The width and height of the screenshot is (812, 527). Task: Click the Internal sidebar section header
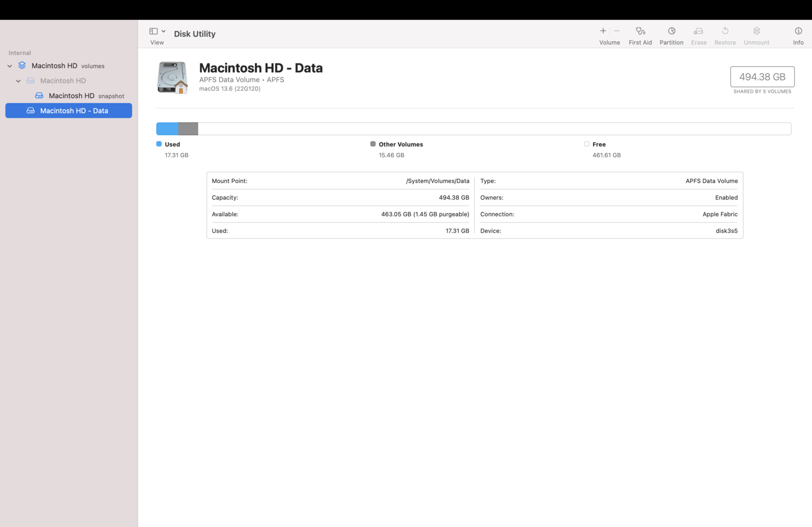coord(20,53)
